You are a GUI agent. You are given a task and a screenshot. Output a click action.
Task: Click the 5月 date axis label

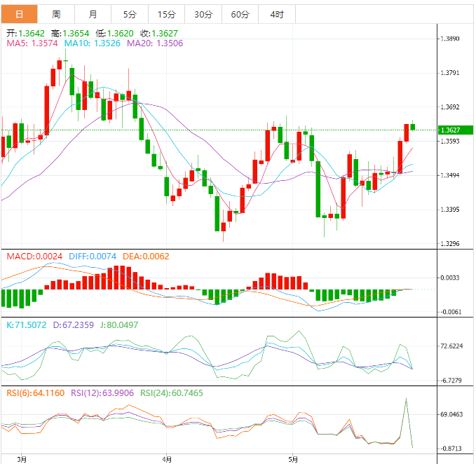pos(293,460)
